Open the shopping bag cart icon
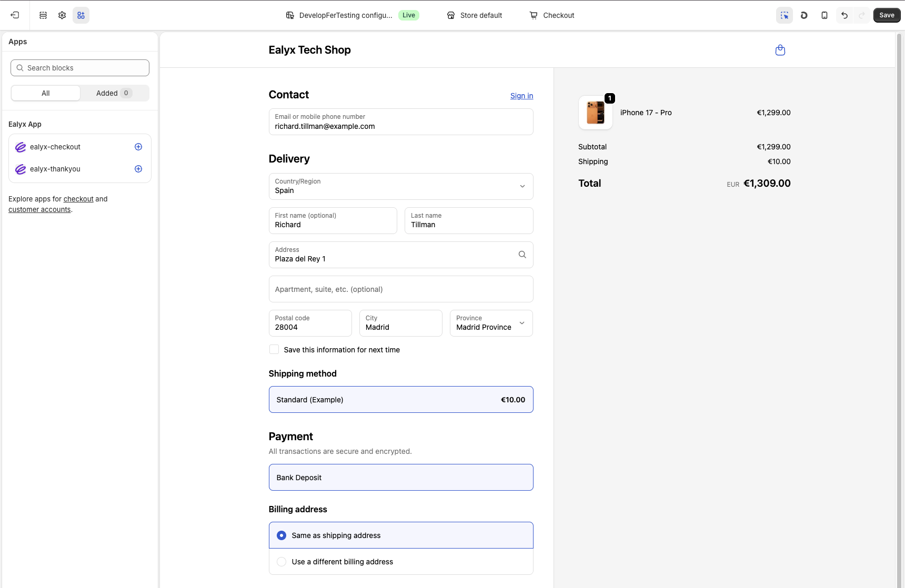Screen dimensions: 905x588 pos(780,50)
